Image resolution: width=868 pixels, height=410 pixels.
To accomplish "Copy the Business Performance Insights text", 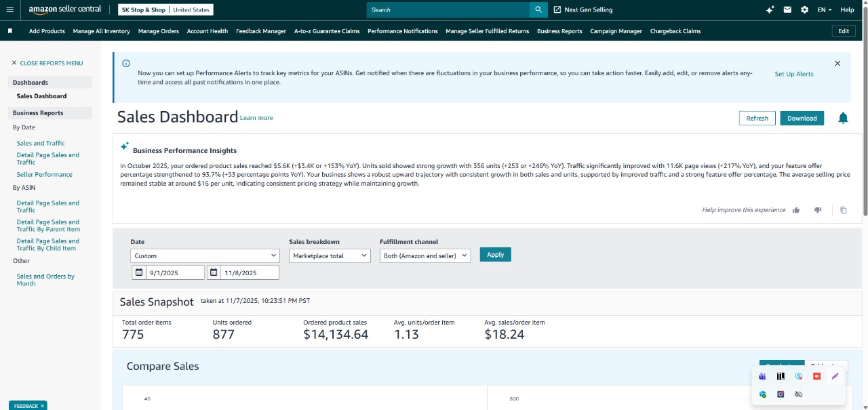I will tap(844, 210).
